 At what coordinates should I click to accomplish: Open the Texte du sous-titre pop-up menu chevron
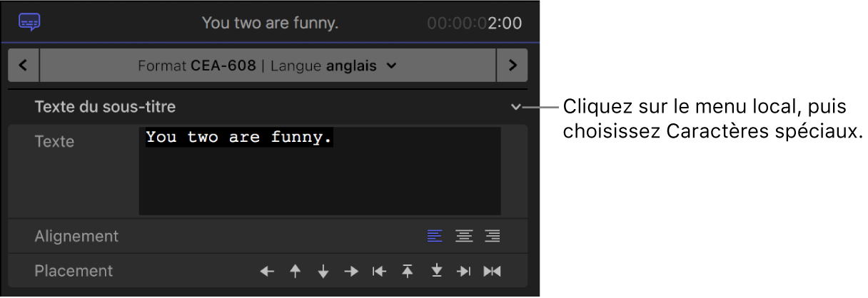(517, 108)
